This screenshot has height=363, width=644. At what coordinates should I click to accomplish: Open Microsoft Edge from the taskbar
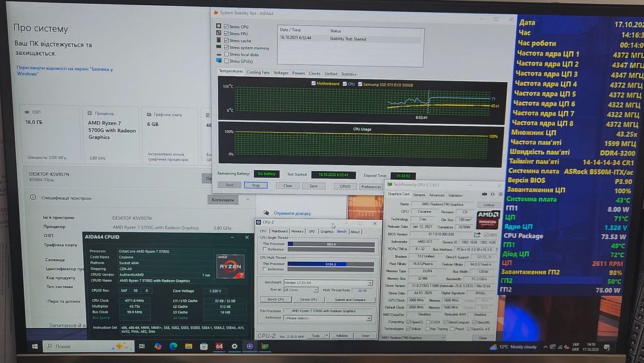173,346
